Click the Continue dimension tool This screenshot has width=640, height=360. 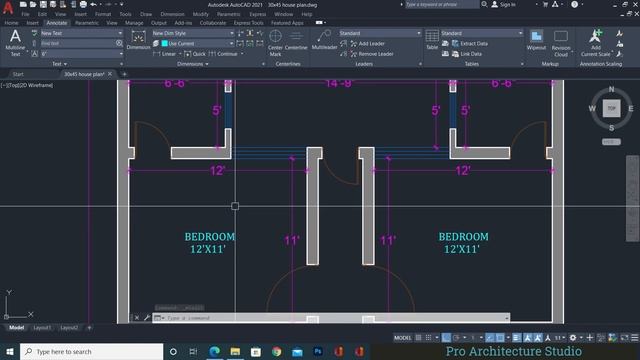coord(223,54)
